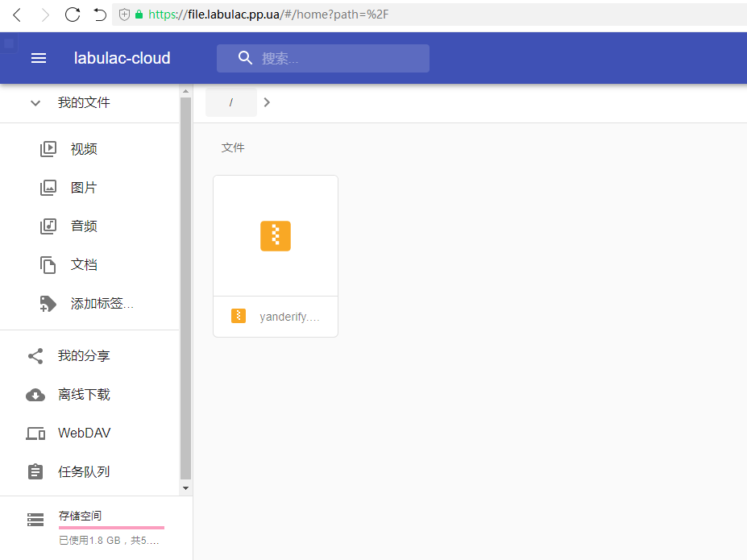This screenshot has height=560, width=747.
Task: Click the offline download cloud icon
Action: click(x=35, y=395)
